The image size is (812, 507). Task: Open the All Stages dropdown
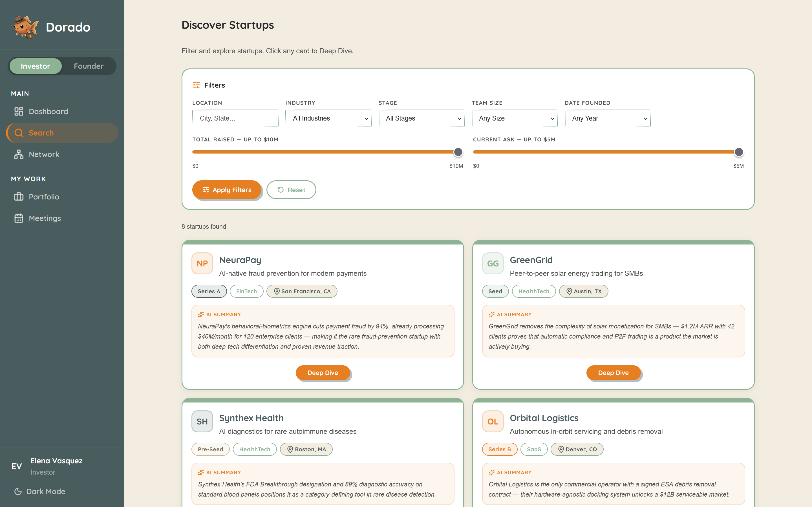coord(422,118)
